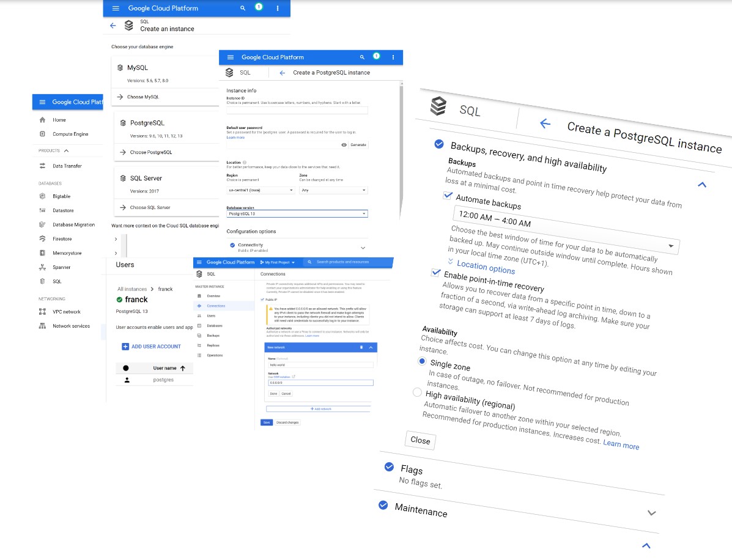Open the Zone dropdown set to Any
This screenshot has height=560, width=732.
click(x=333, y=190)
